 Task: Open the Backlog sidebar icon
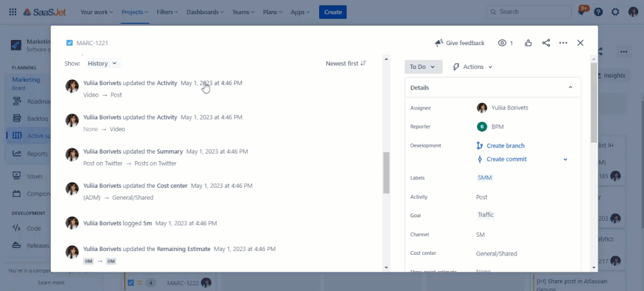click(x=17, y=118)
